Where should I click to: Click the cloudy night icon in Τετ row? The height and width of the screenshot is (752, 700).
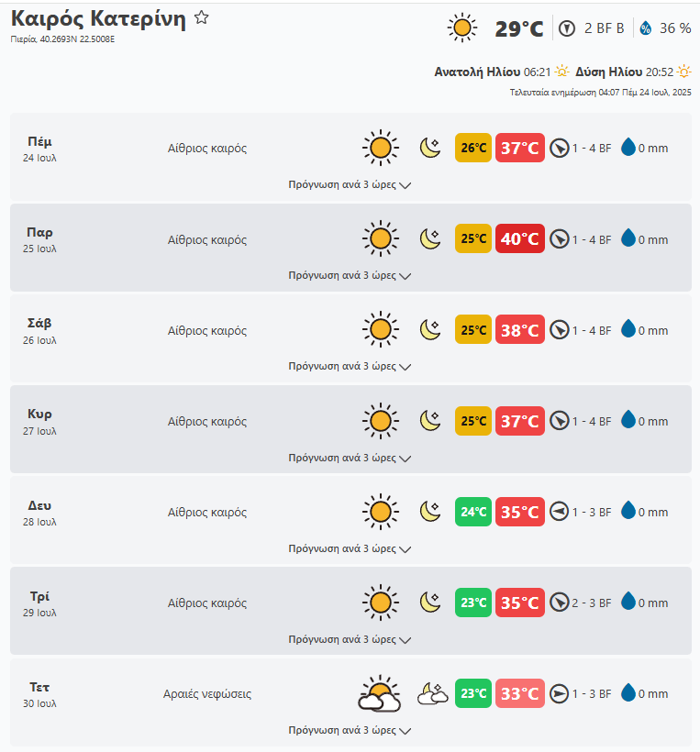(432, 694)
